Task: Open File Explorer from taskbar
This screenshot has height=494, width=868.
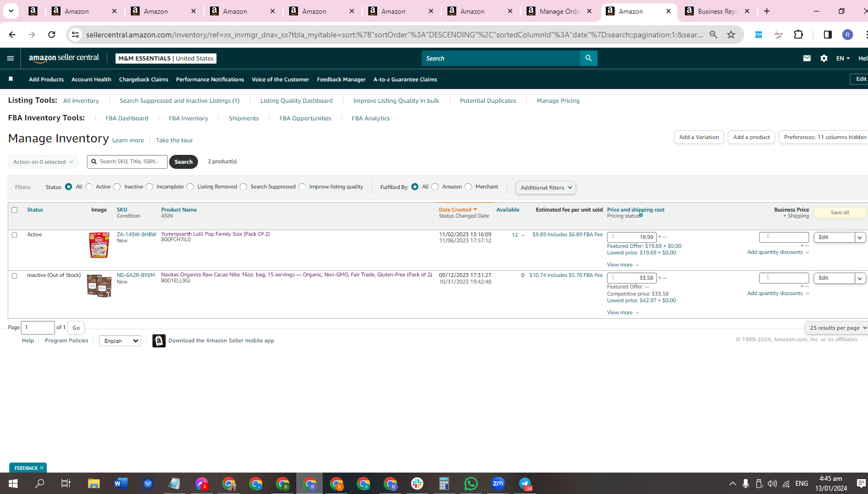Action: point(93,484)
